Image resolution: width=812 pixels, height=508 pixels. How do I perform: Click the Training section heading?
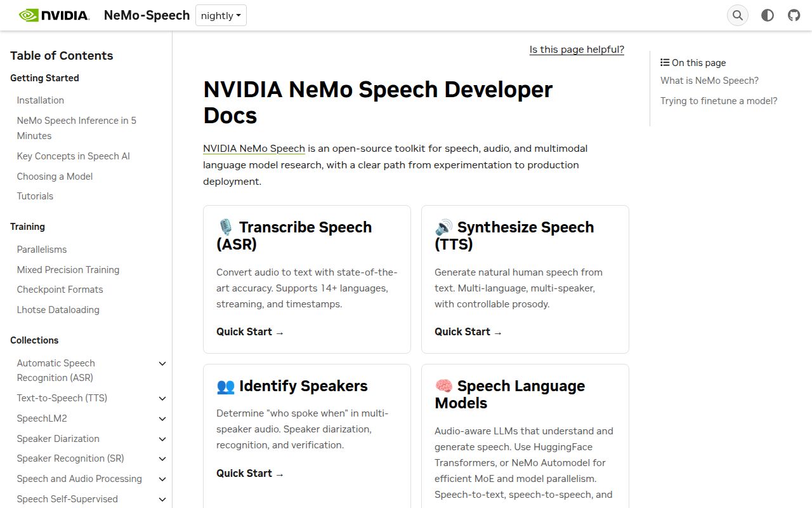(x=27, y=227)
